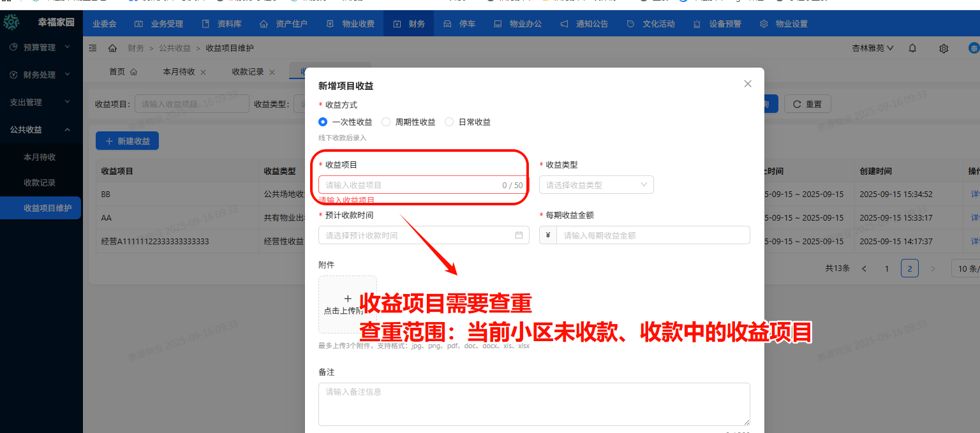Click the calendar icon in 预计收款时间 field

point(519,235)
